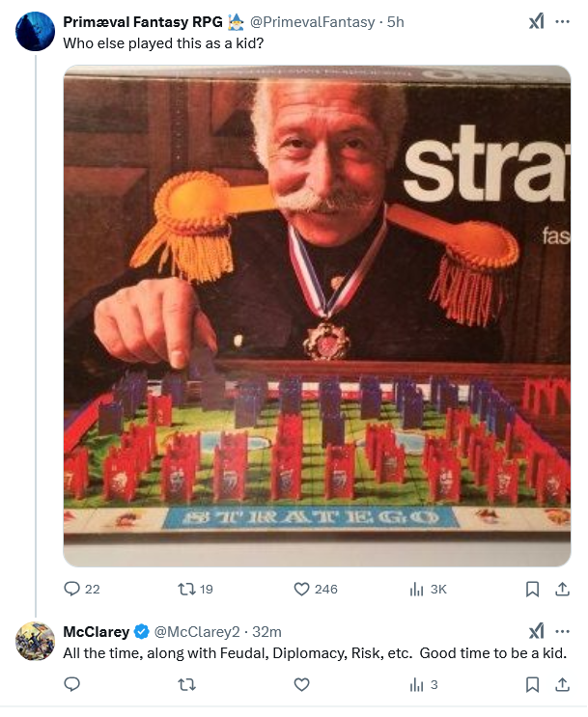Image resolution: width=588 pixels, height=717 pixels.
Task: Reply to McClarey's comment
Action: pos(72,685)
